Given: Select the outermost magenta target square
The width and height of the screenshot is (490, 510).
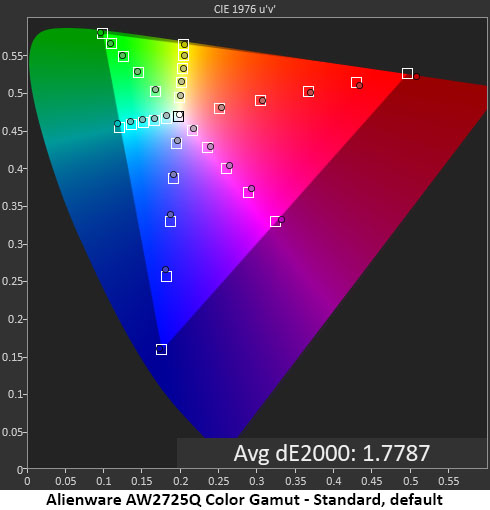Looking at the screenshot, I should (x=275, y=221).
